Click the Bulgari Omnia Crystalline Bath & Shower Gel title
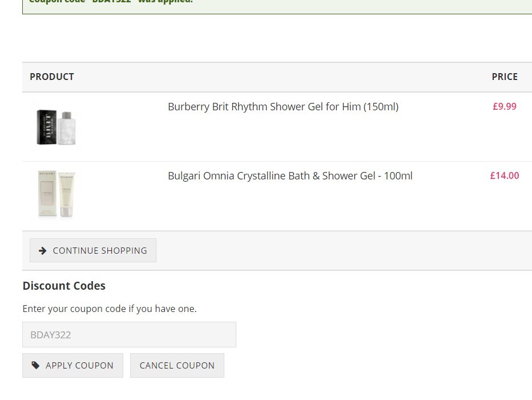This screenshot has width=532, height=400. tap(290, 176)
